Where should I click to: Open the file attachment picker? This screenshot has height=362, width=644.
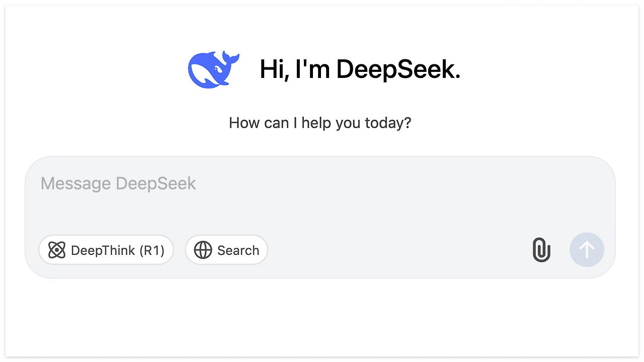541,250
